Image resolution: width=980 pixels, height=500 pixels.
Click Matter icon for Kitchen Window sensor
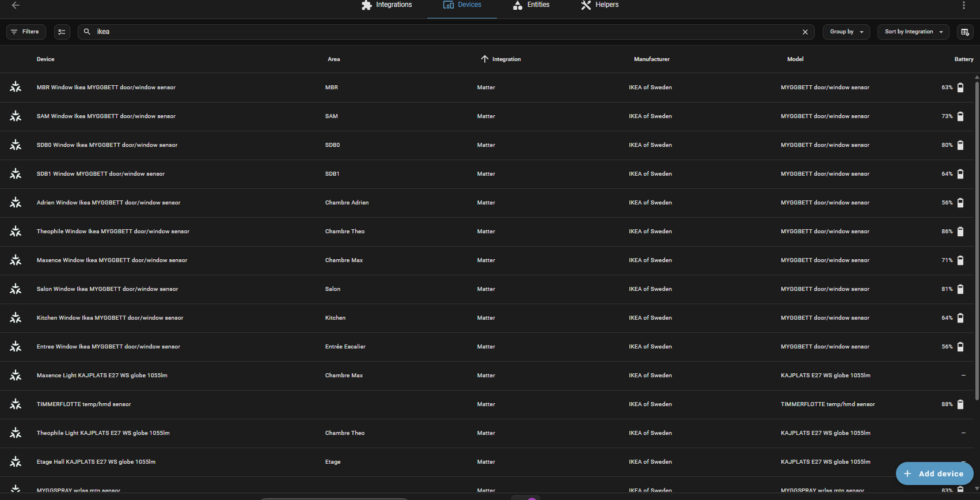[x=16, y=317]
